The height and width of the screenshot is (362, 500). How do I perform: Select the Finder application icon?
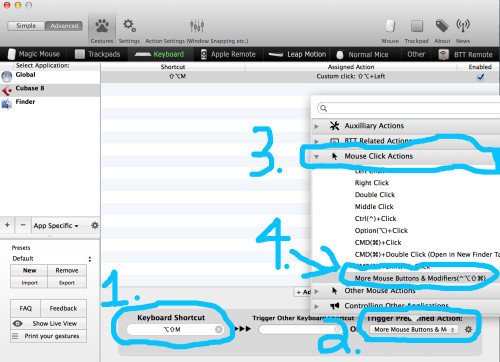pos(7,104)
